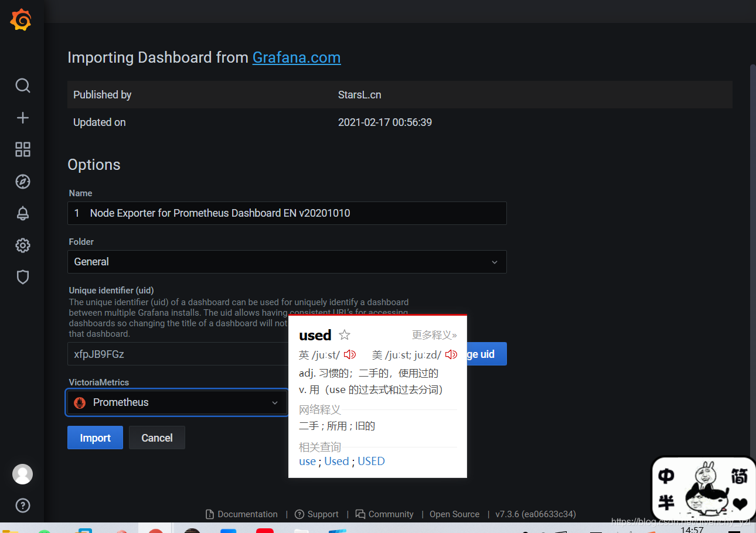Star the word 'used' in dictionary popup
This screenshot has width=756, height=533.
tap(345, 335)
